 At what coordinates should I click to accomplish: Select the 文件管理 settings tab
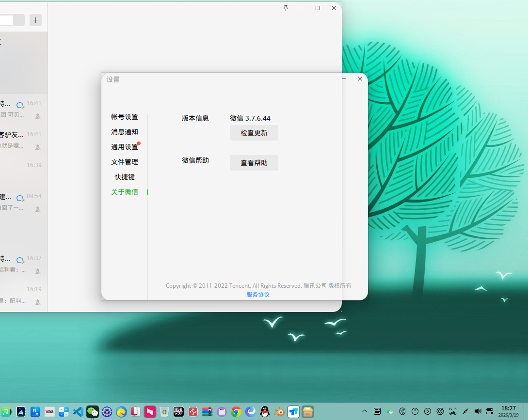[x=125, y=162]
